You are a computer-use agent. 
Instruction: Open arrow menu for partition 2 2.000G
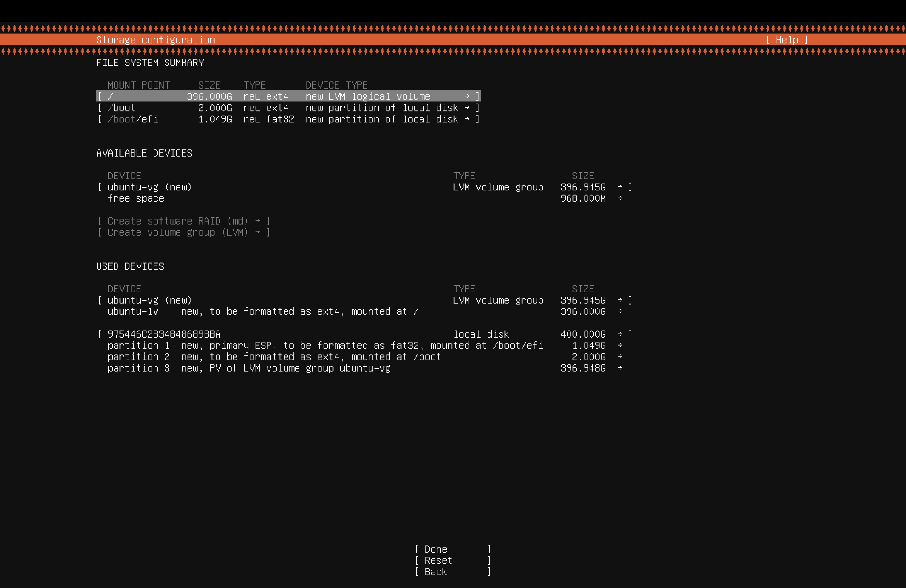click(620, 357)
